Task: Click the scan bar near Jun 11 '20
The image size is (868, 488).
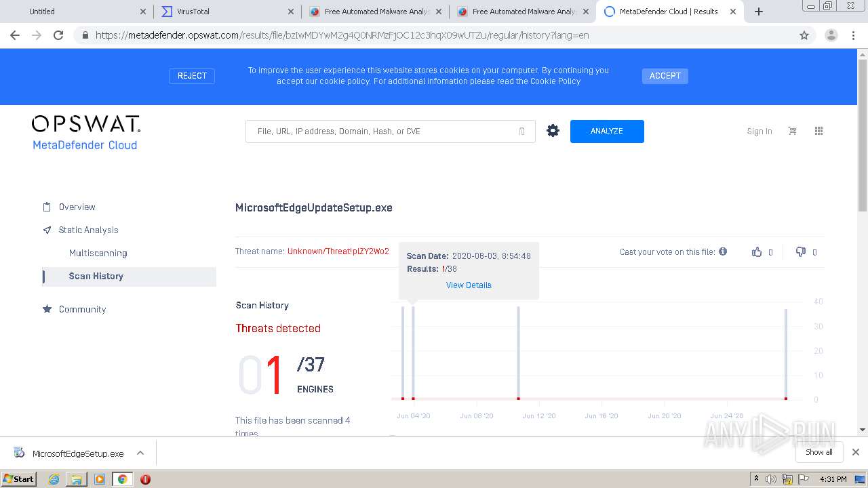Action: pos(519,352)
